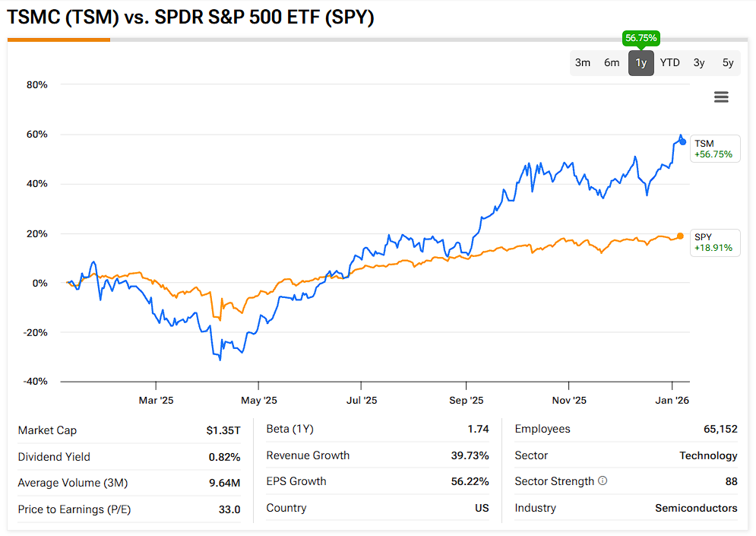Choose the 3y time range

point(699,62)
